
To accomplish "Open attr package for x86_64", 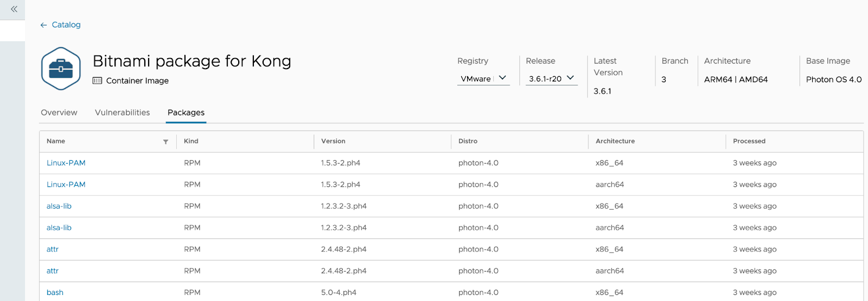I will [x=53, y=249].
